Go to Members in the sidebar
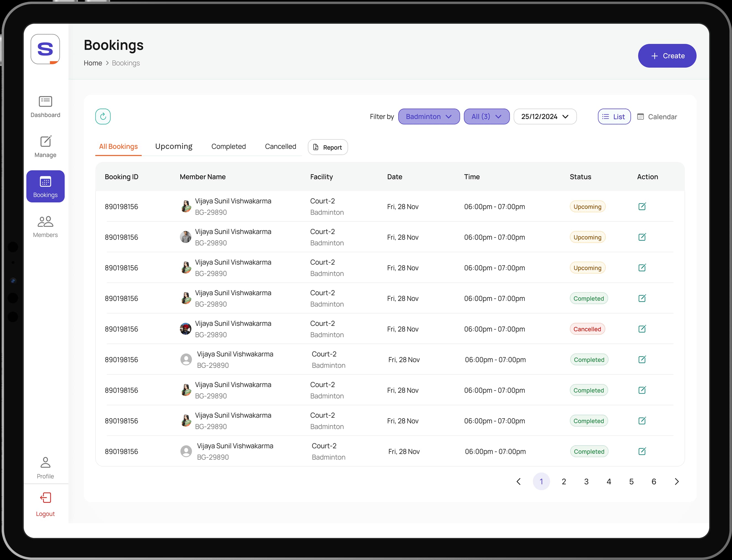The image size is (732, 560). [45, 226]
